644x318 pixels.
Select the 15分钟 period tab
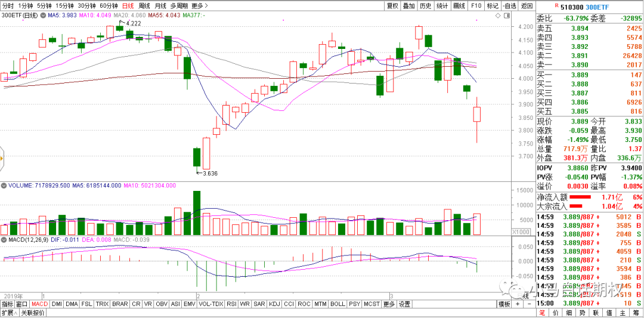click(x=64, y=6)
